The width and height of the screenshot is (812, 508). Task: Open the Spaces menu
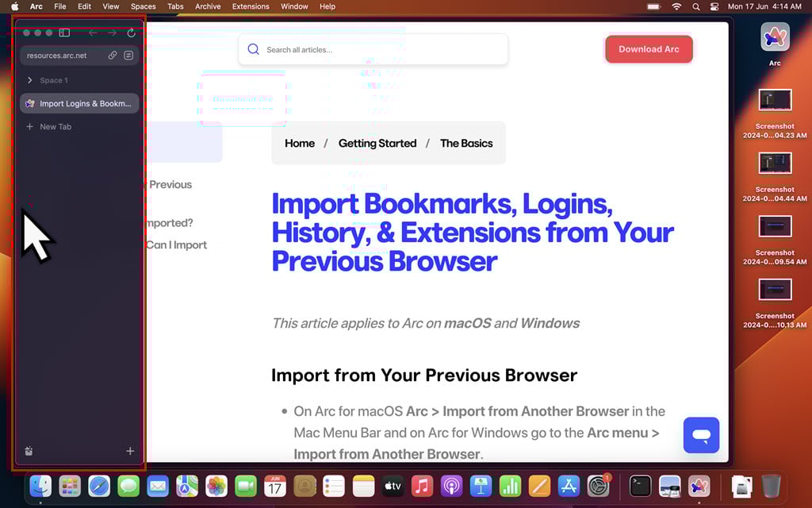pyautogui.click(x=143, y=6)
